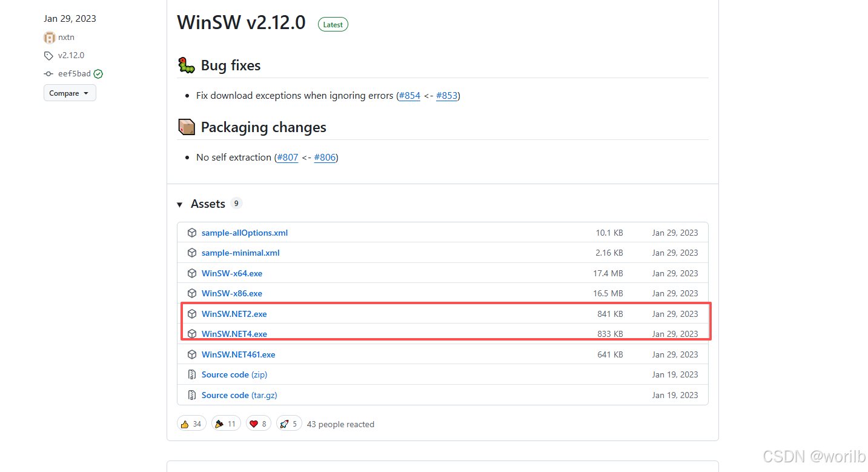The width and height of the screenshot is (868, 472).
Task: Click the "16.5 MB" size of WinSW-x86.exe
Action: pos(608,293)
